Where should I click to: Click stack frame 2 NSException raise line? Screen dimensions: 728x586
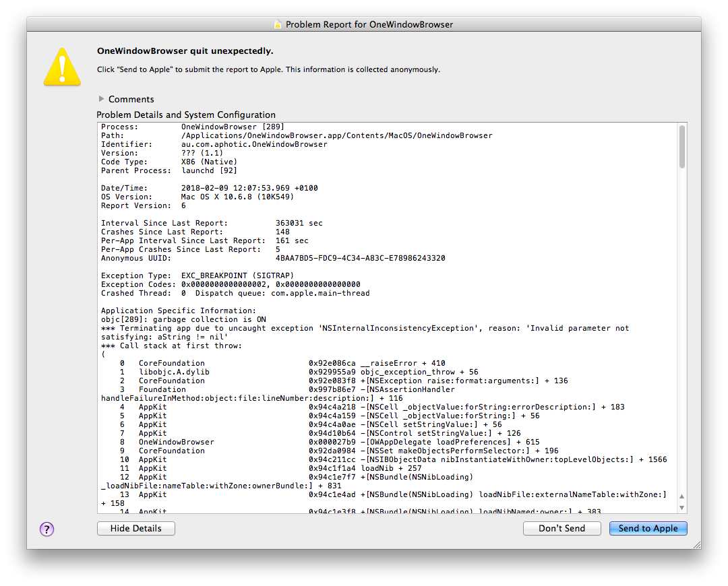(x=344, y=381)
